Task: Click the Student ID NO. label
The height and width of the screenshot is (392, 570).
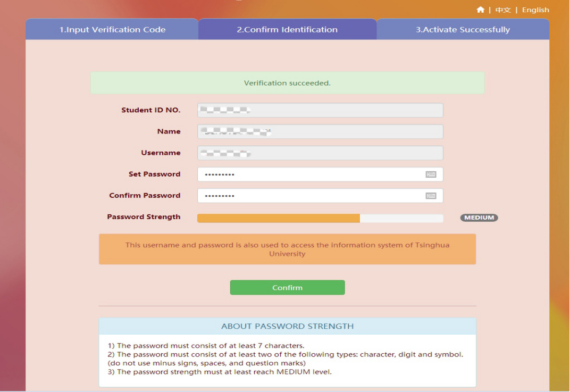Action: 151,110
